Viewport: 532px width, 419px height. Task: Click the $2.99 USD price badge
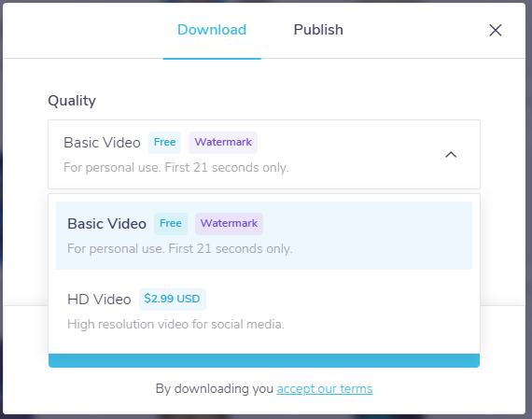(x=173, y=299)
